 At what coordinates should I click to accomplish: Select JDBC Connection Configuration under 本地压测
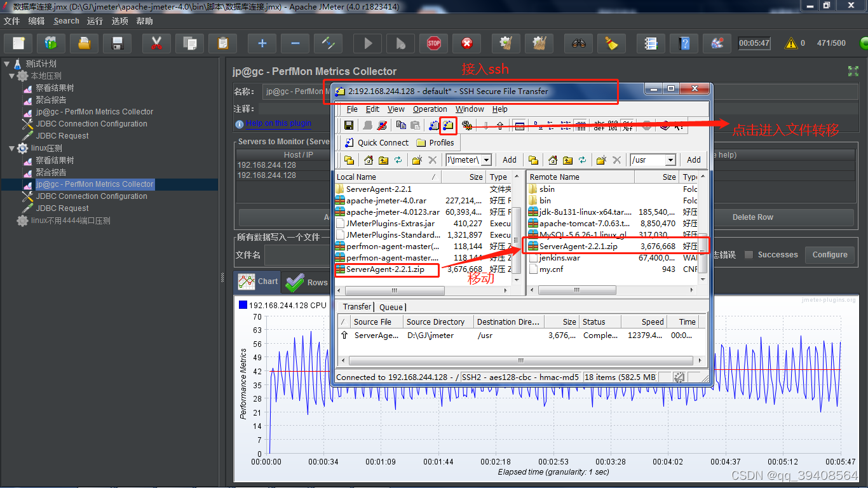(92, 124)
